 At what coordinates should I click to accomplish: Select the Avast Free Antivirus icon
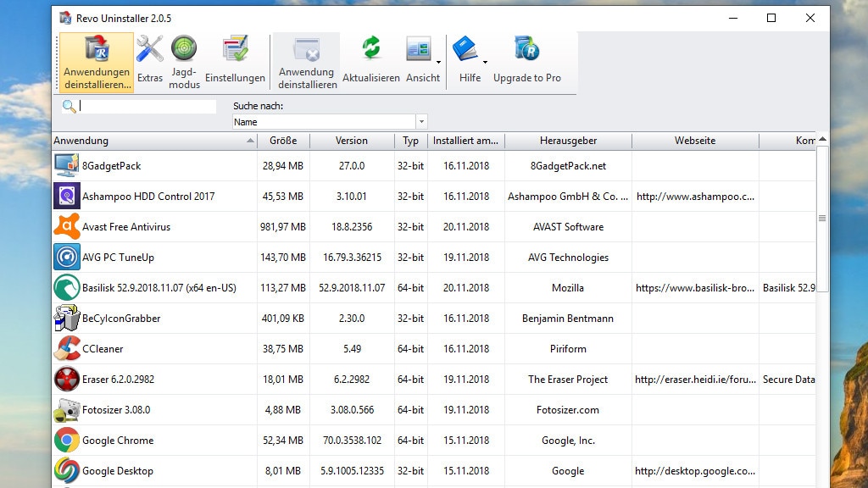pos(66,226)
